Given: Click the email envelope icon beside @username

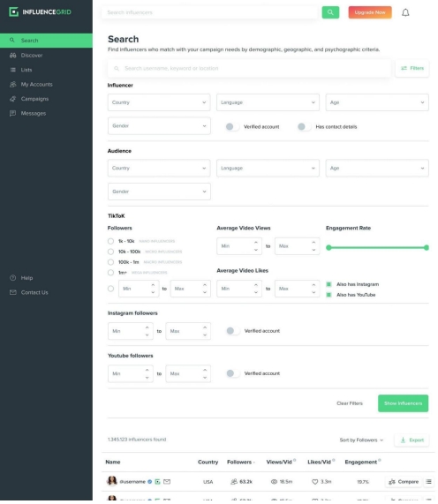Looking at the screenshot, I should tap(167, 481).
